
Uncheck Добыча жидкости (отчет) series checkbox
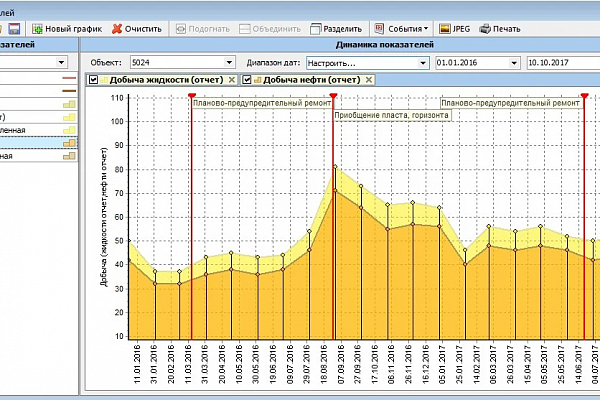[93, 80]
